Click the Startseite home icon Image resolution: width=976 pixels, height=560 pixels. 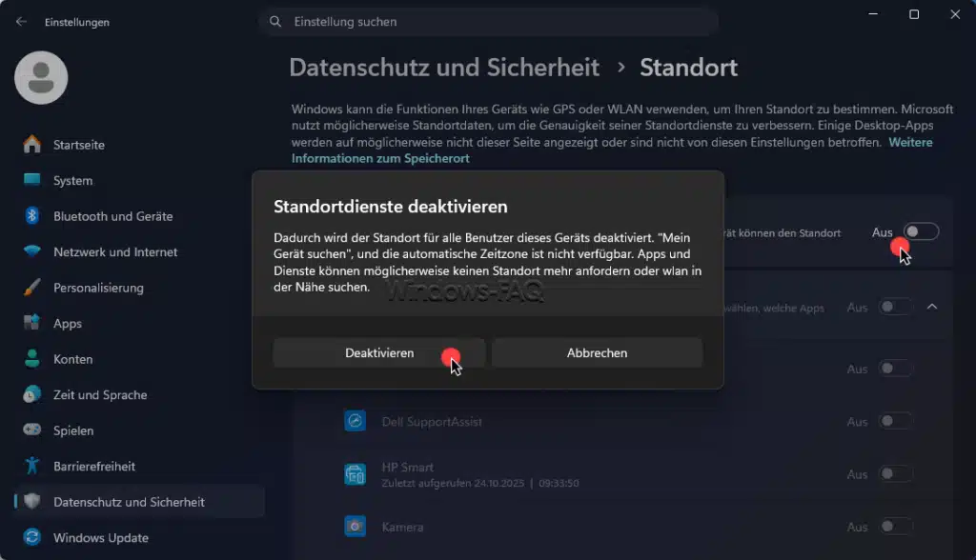coord(31,145)
